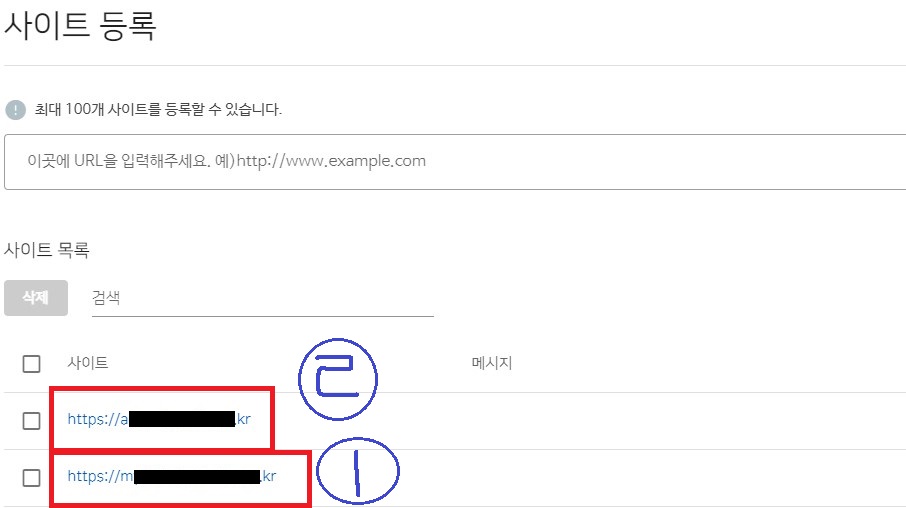
Task: Click the hand-drawn circled 2 annotation
Action: tap(337, 379)
